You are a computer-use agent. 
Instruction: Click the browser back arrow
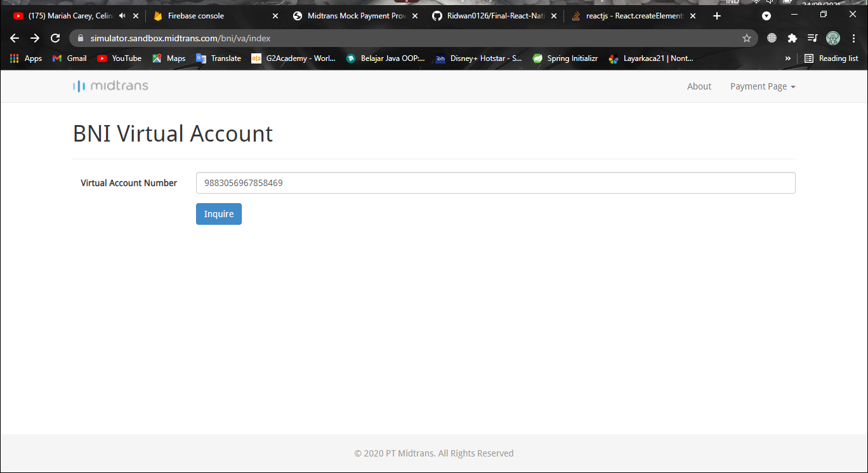pos(15,38)
